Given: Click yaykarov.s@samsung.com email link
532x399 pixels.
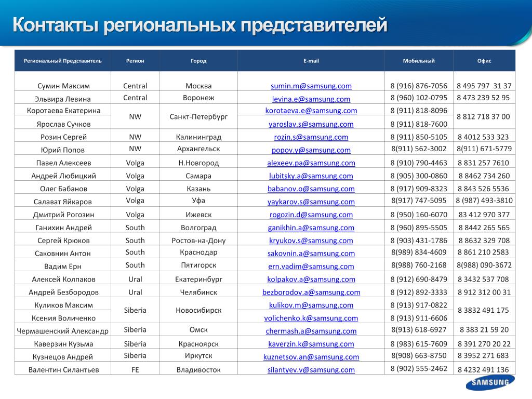Looking at the screenshot, I should [311, 202].
